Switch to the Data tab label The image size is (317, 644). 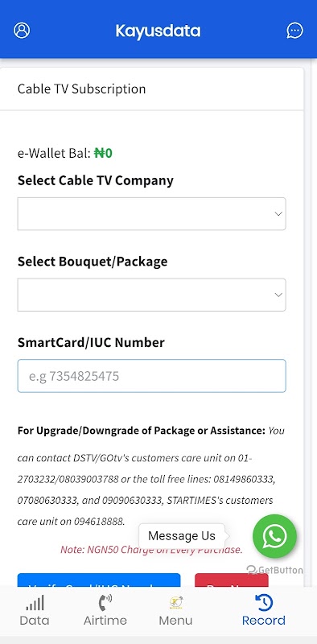(x=35, y=620)
